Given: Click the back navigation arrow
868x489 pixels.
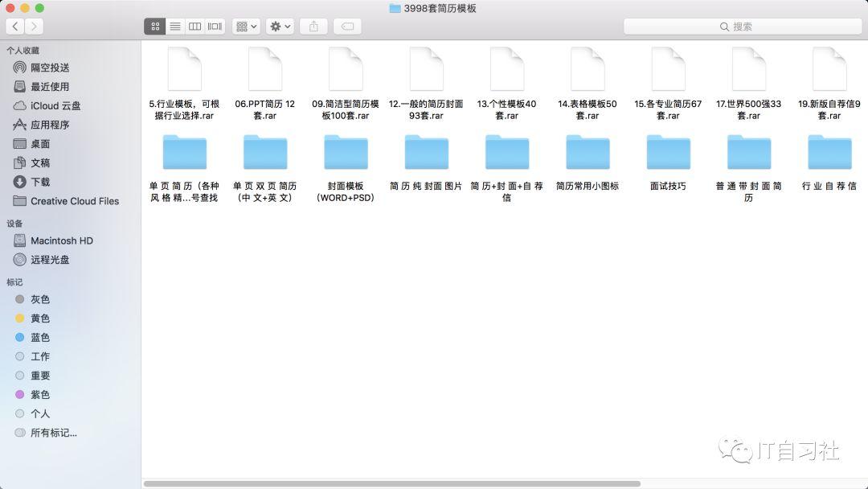Looking at the screenshot, I should pyautogui.click(x=14, y=26).
